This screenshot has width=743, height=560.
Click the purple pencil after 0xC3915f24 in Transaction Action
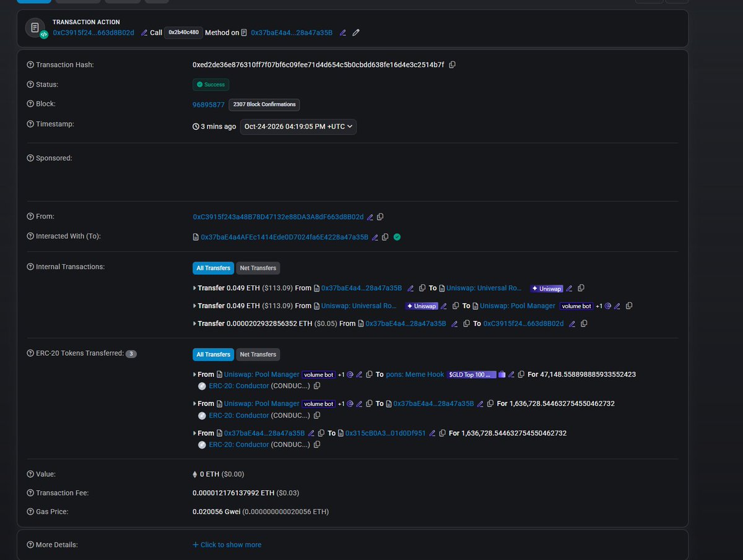click(x=144, y=33)
